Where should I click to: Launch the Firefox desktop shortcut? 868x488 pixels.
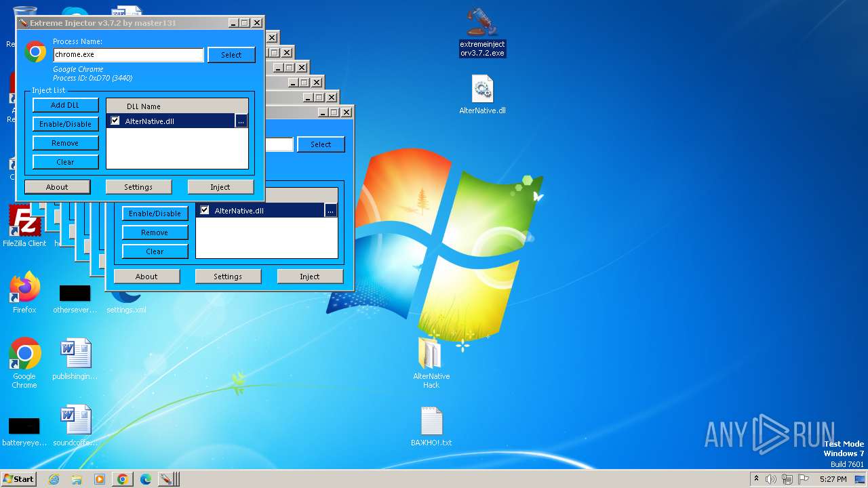coord(24,292)
